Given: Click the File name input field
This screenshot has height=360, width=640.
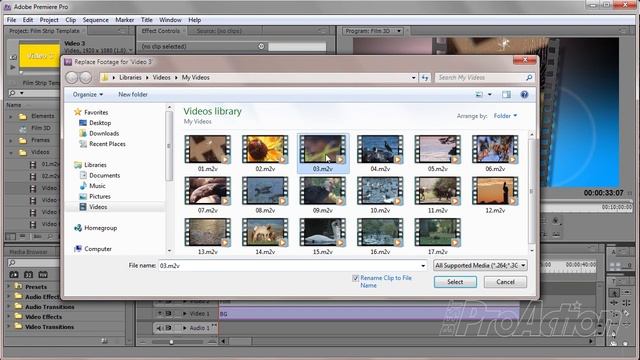Looking at the screenshot, I should [293, 266].
